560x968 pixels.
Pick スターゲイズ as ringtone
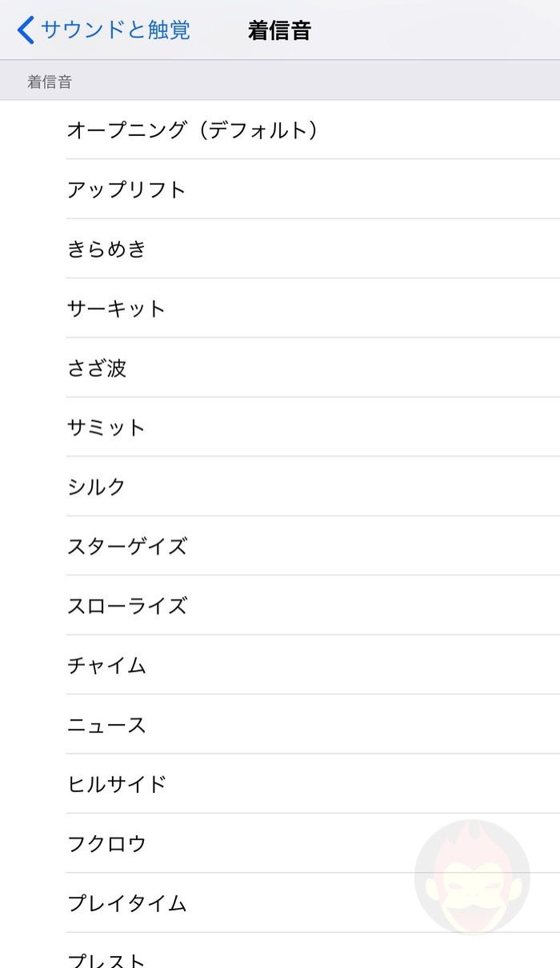pyautogui.click(x=127, y=546)
